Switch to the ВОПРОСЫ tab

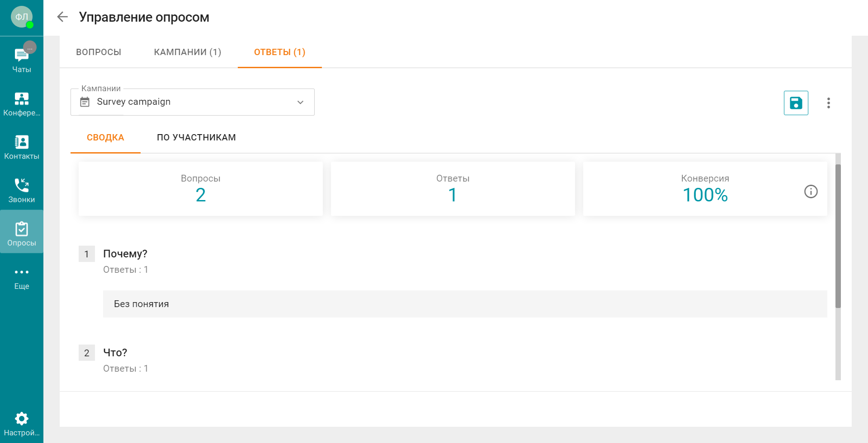(99, 52)
